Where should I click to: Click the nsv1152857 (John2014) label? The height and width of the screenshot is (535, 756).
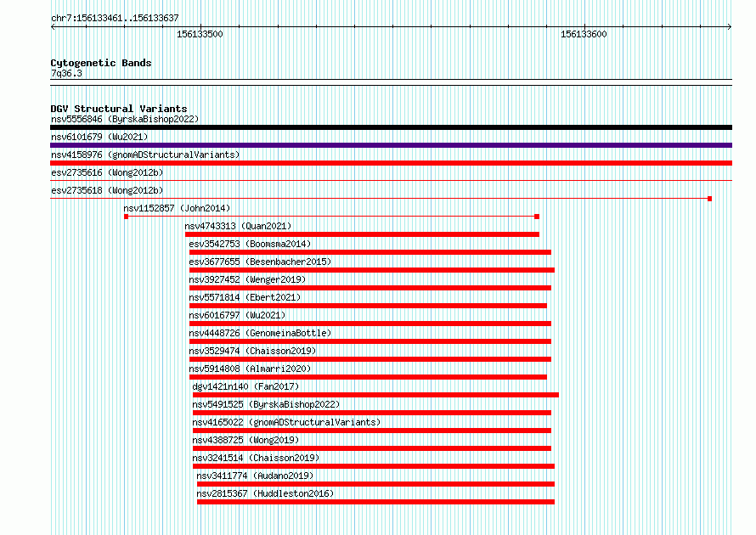click(177, 208)
